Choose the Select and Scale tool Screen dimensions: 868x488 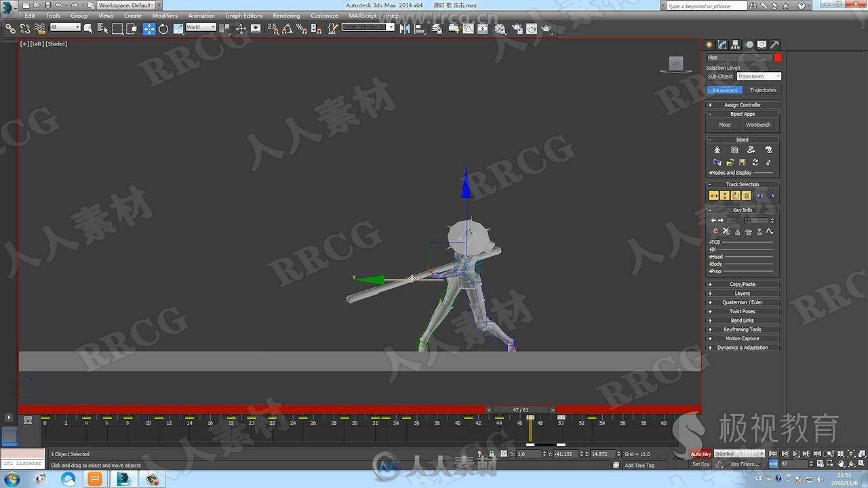coord(178,28)
